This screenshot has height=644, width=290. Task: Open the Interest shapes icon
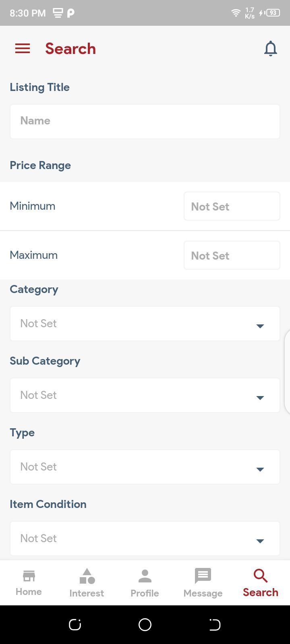[x=87, y=576]
